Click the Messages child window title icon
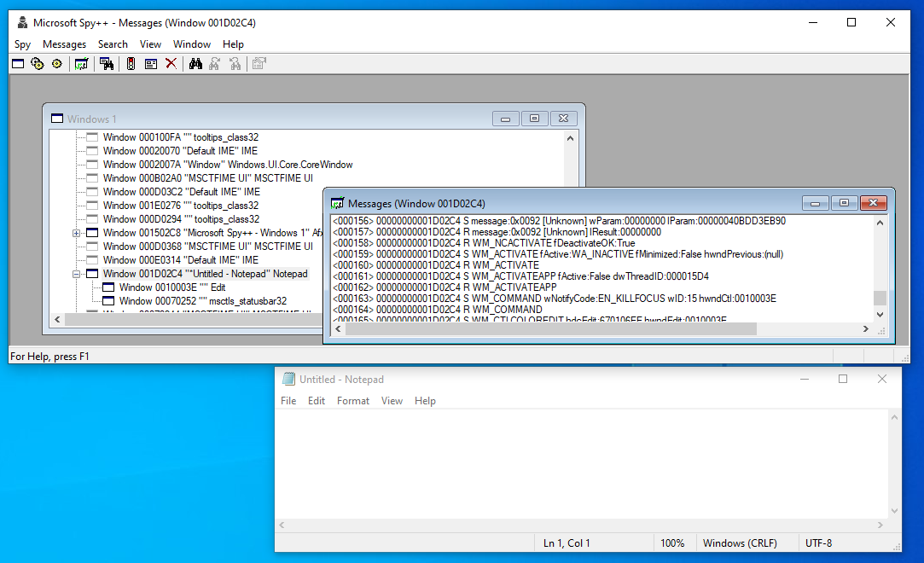Image resolution: width=924 pixels, height=563 pixels. point(337,204)
